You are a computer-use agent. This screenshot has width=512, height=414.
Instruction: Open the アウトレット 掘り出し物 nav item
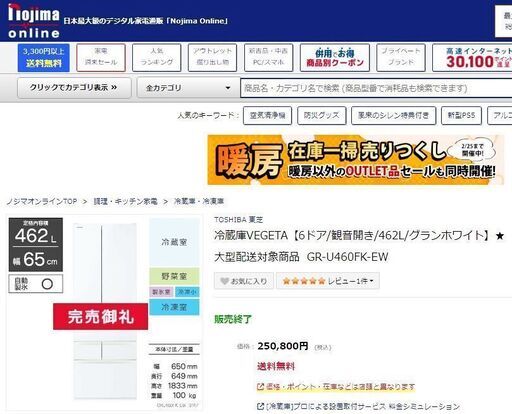click(212, 58)
